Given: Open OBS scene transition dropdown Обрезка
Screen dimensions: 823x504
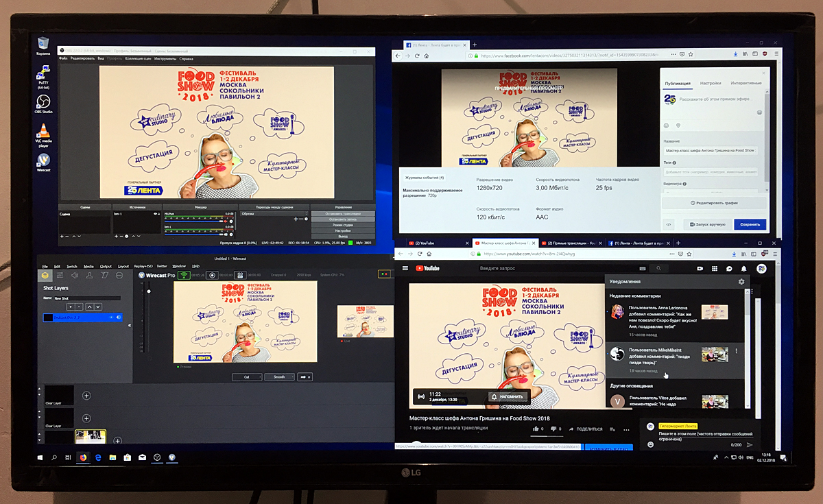Looking at the screenshot, I should (273, 213).
